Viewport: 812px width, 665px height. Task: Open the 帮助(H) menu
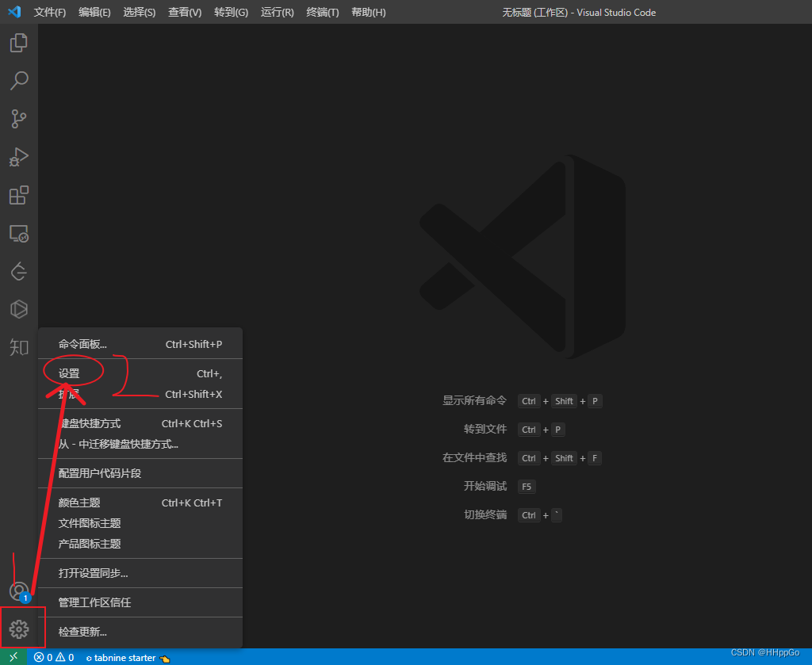click(x=368, y=12)
